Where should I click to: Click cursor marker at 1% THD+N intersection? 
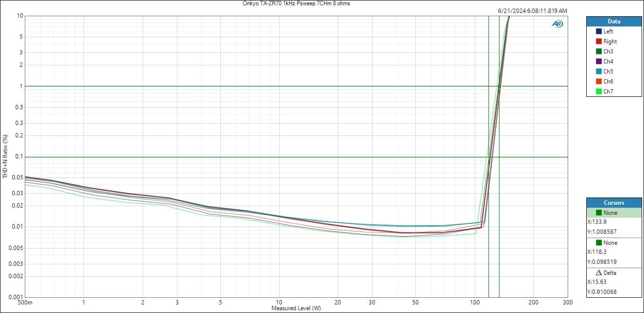499,86
